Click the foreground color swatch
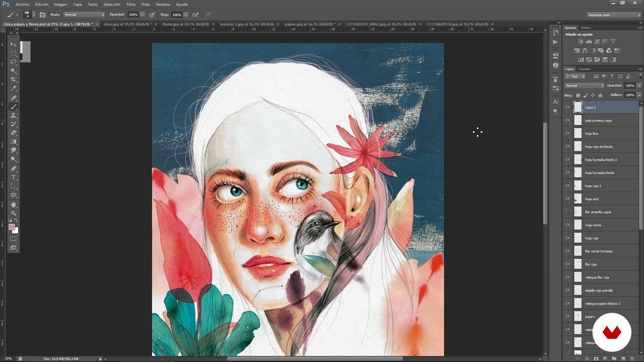This screenshot has width=644, height=362. (11, 227)
